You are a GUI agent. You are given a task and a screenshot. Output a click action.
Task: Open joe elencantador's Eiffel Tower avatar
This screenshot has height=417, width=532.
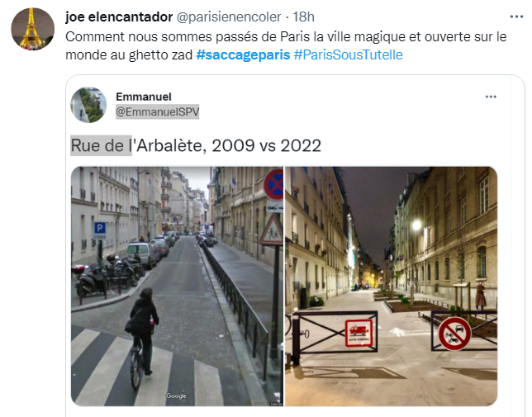click(32, 29)
